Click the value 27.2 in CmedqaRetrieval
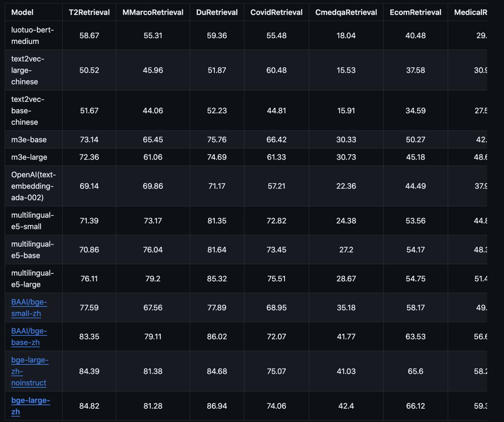Image resolution: width=504 pixels, height=422 pixels. tap(346, 249)
